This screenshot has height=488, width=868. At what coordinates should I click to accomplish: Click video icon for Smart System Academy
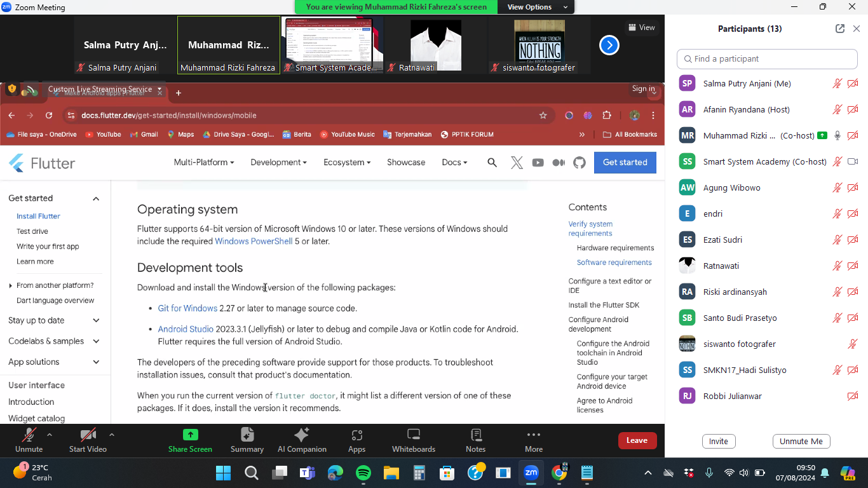(853, 161)
